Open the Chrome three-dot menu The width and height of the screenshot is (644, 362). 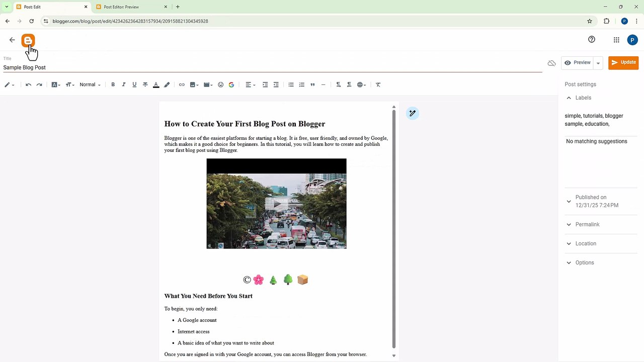click(636, 21)
